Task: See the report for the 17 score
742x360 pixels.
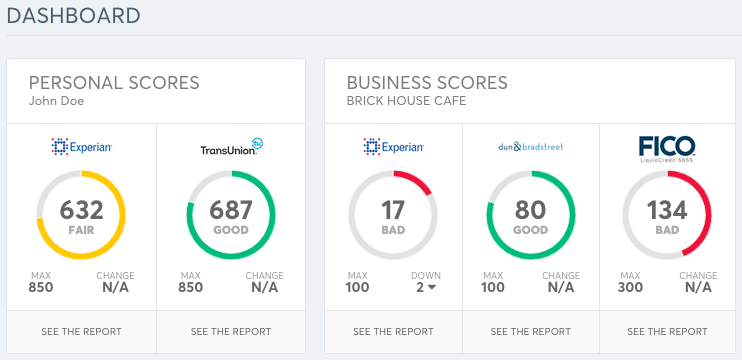Action: tap(393, 332)
